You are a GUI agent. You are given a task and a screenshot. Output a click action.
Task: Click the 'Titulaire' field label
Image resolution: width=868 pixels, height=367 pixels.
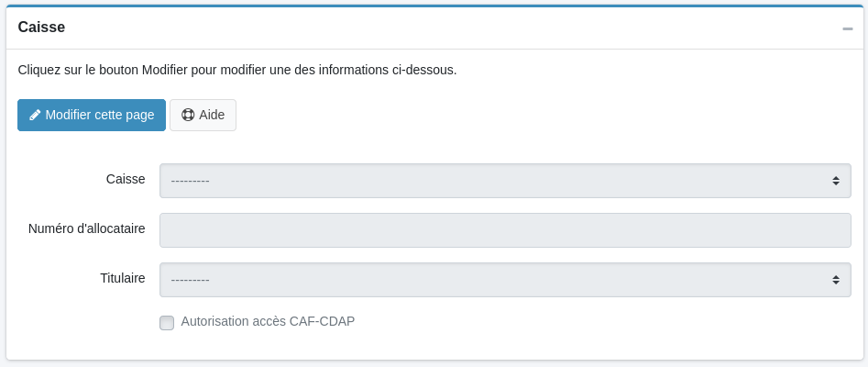123,278
